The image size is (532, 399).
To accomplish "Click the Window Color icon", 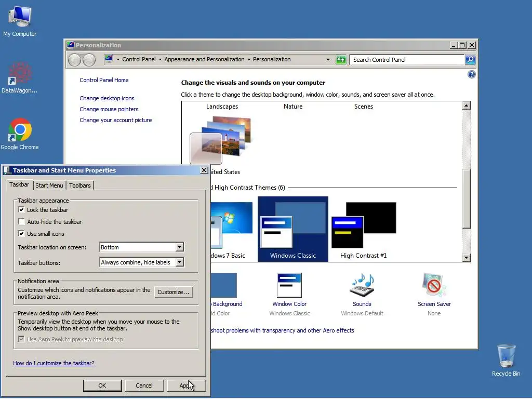I will point(289,285).
